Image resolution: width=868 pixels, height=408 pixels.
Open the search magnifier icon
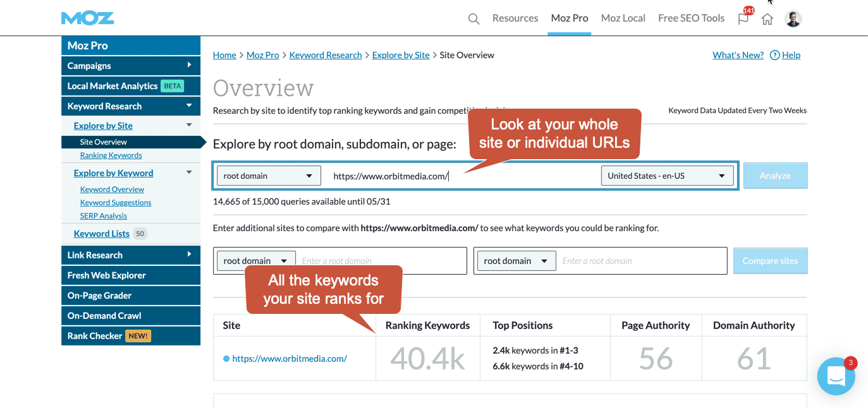click(x=474, y=19)
